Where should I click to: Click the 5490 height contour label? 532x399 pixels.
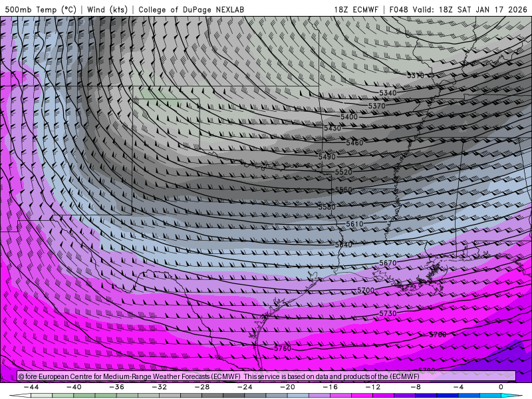[x=327, y=157]
